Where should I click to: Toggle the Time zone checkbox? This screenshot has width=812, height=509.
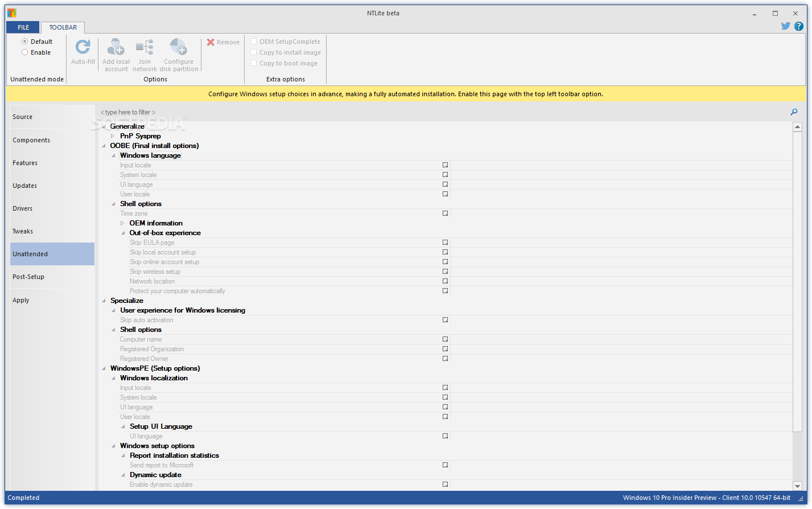(446, 214)
